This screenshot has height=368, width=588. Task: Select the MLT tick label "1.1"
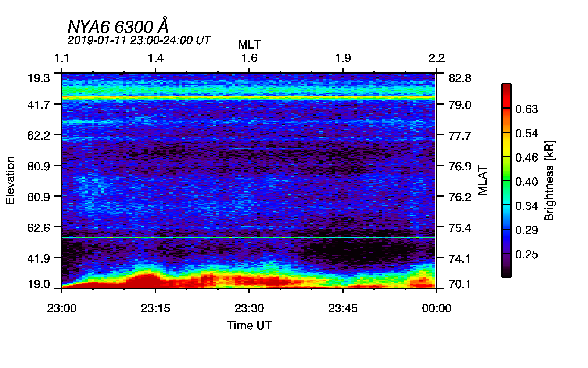[x=62, y=58]
